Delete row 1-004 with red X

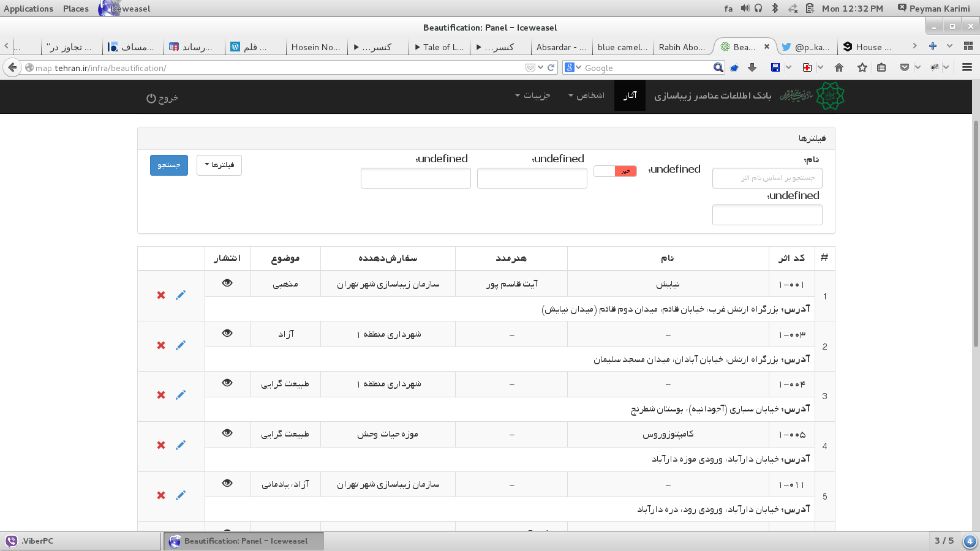[x=161, y=395]
